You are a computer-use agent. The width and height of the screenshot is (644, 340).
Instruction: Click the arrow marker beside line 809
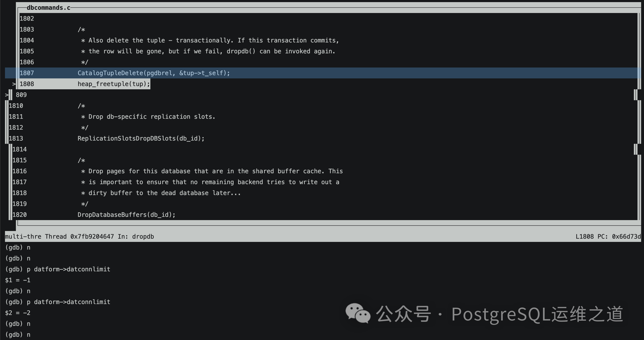tap(7, 95)
